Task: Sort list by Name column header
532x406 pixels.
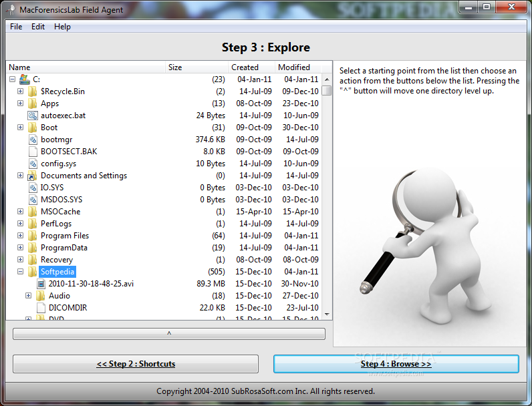Action: tap(86, 67)
